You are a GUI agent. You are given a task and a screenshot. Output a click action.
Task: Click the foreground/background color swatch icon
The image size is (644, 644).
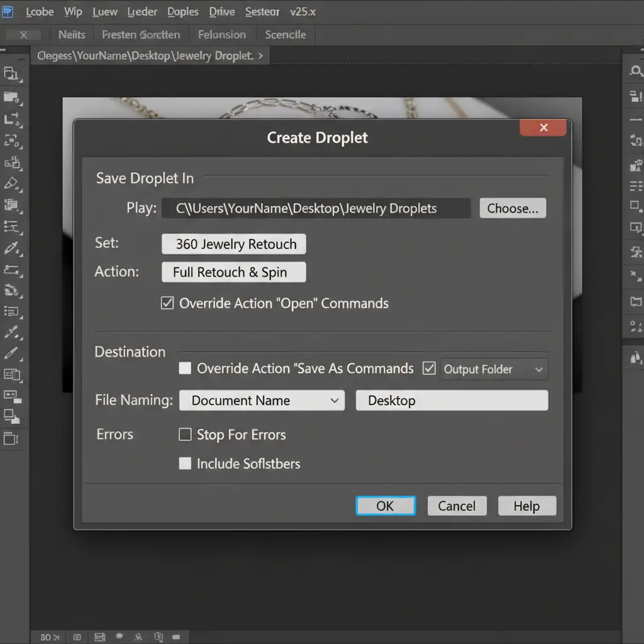[x=12, y=416]
